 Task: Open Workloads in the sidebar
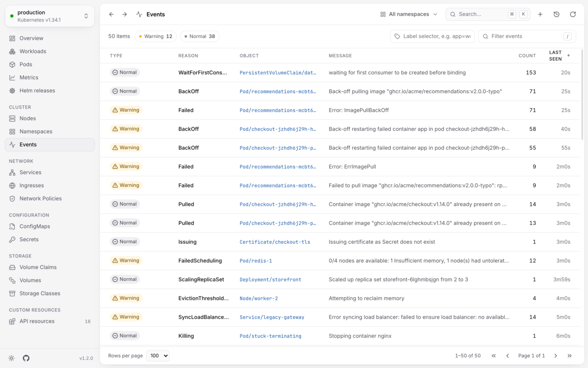coord(50,52)
